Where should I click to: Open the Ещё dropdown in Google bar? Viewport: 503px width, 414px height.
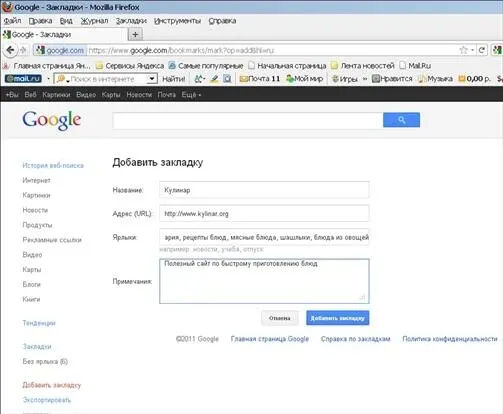(191, 95)
